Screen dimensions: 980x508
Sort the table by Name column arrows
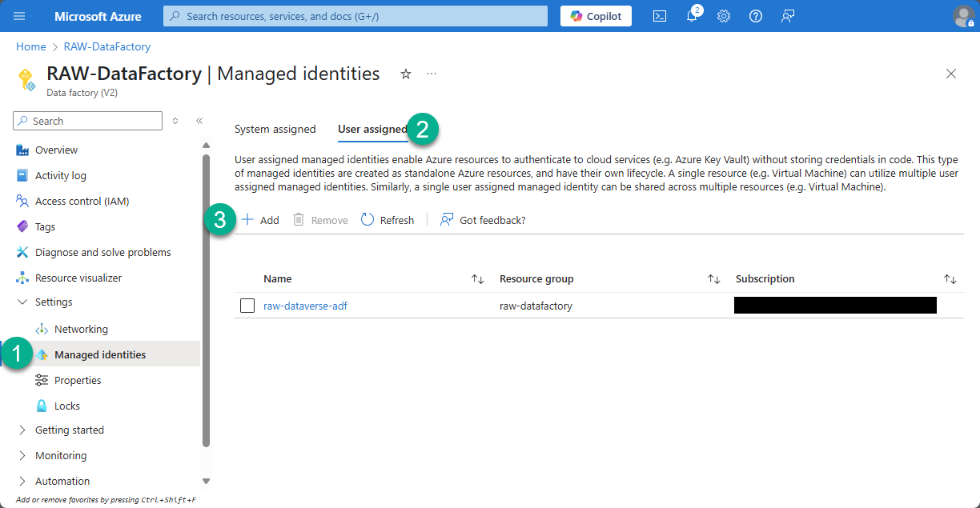(478, 279)
